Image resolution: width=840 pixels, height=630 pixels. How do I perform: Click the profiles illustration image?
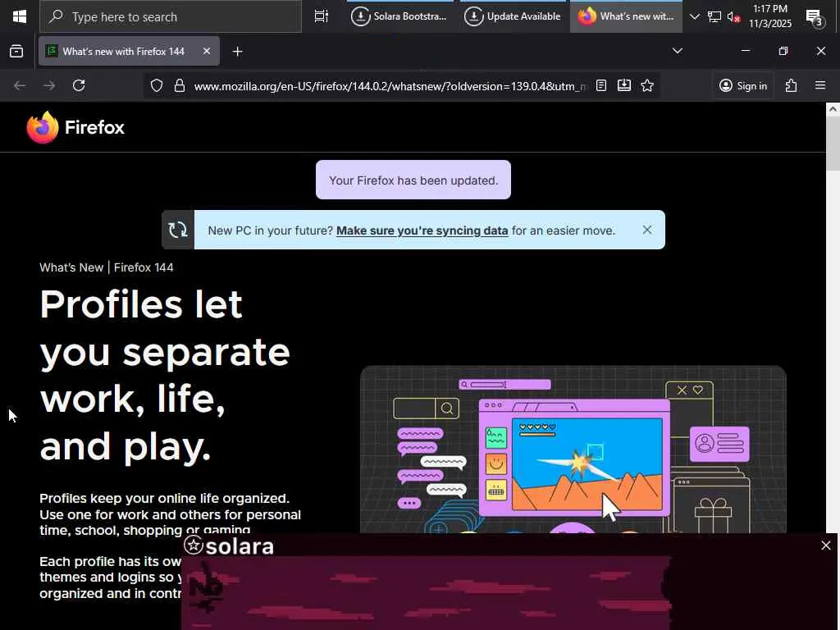point(573,450)
